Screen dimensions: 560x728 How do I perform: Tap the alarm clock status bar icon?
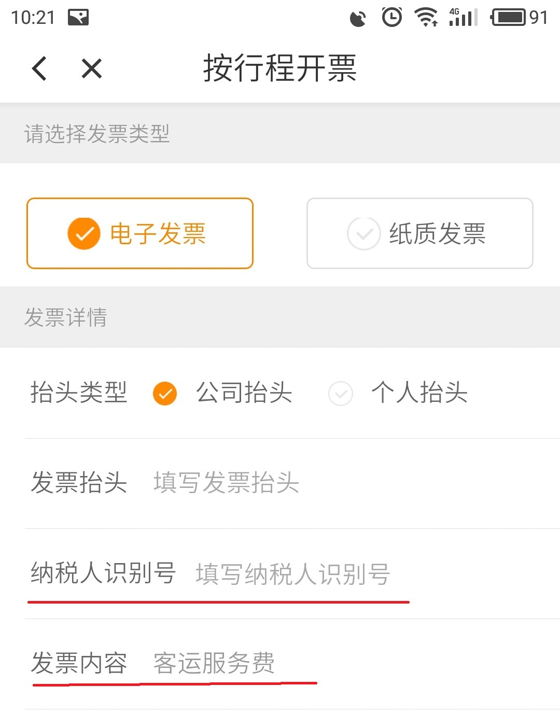point(392,17)
